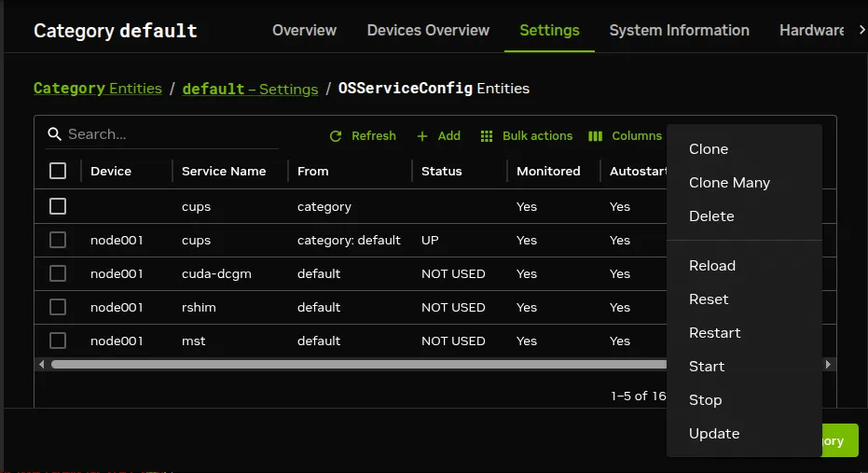This screenshot has width=868, height=473.
Task: Select the node001 rshim row checkbox
Action: click(x=58, y=307)
